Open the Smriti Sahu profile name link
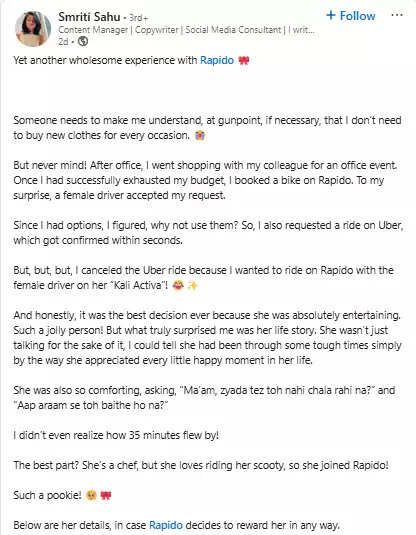The height and width of the screenshot is (535, 416). (x=89, y=17)
